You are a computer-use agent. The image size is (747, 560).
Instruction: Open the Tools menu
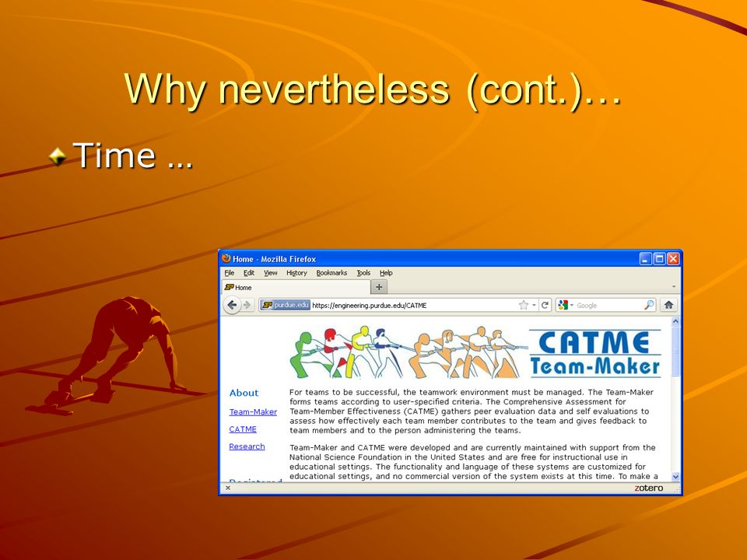point(363,273)
